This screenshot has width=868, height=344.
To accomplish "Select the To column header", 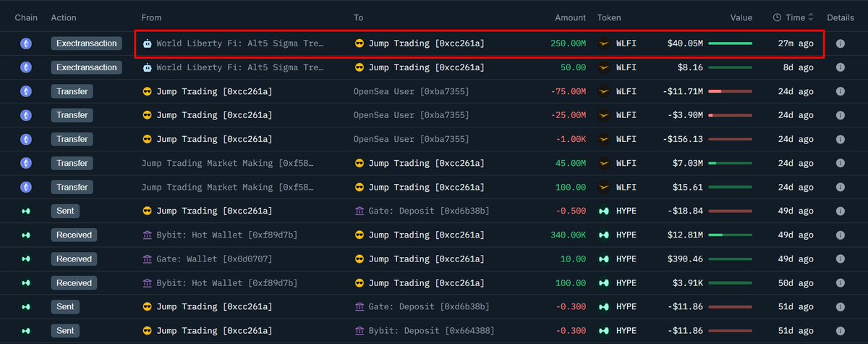I will click(359, 17).
